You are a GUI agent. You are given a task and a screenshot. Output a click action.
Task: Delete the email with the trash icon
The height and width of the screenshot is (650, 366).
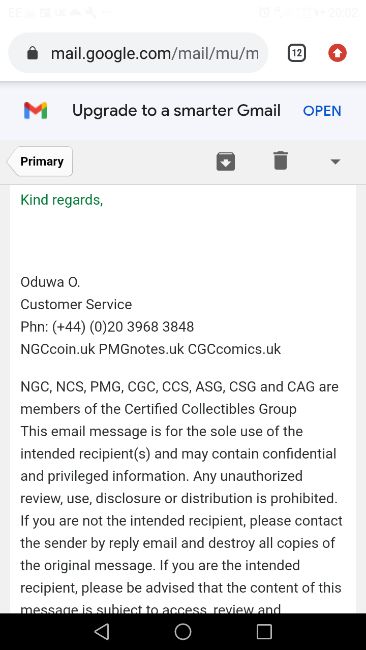coord(281,161)
